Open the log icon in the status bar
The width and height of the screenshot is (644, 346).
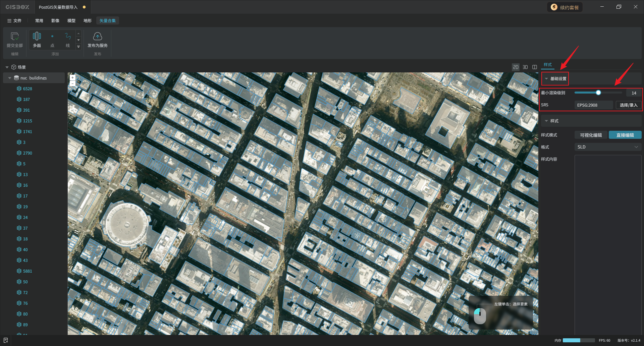pyautogui.click(x=6, y=340)
